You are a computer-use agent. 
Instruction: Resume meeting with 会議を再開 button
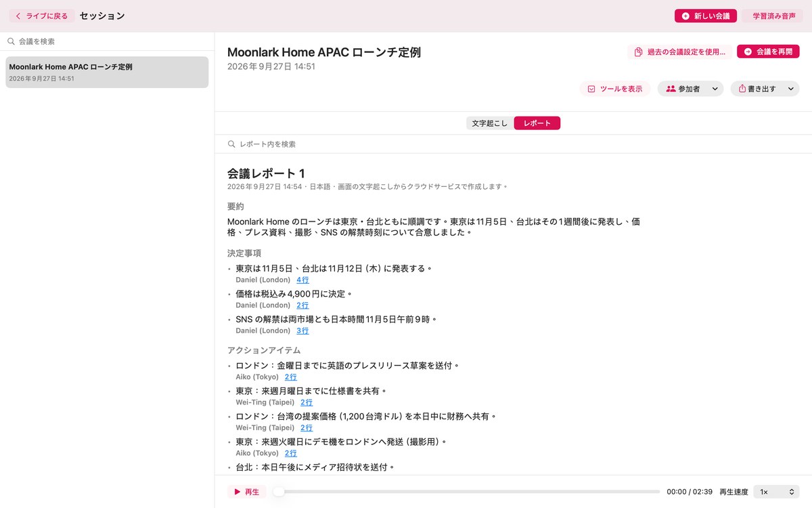click(x=768, y=51)
